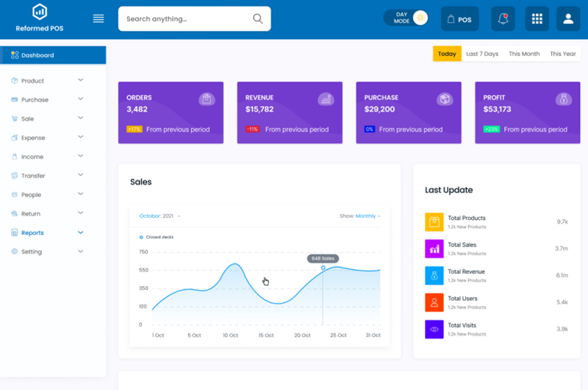
Task: Open the Setting menu label
Action: [x=32, y=252]
